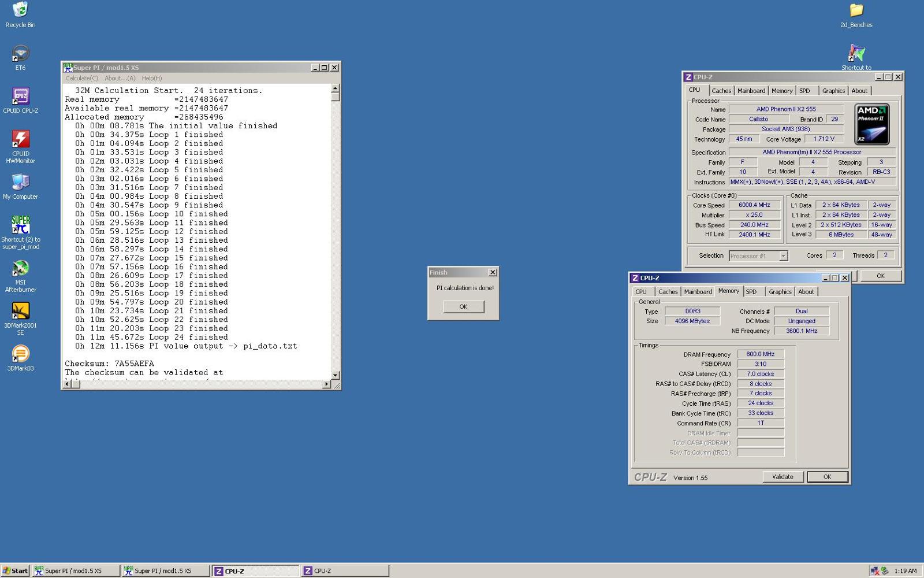The image size is (924, 578).
Task: Activate the first CPU-Z taskbar button
Action: [x=255, y=571]
